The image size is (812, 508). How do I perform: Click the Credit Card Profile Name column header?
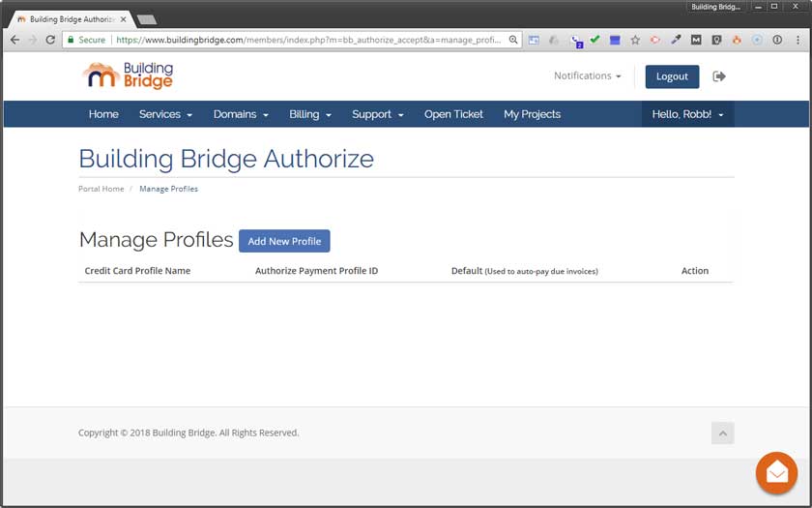137,271
